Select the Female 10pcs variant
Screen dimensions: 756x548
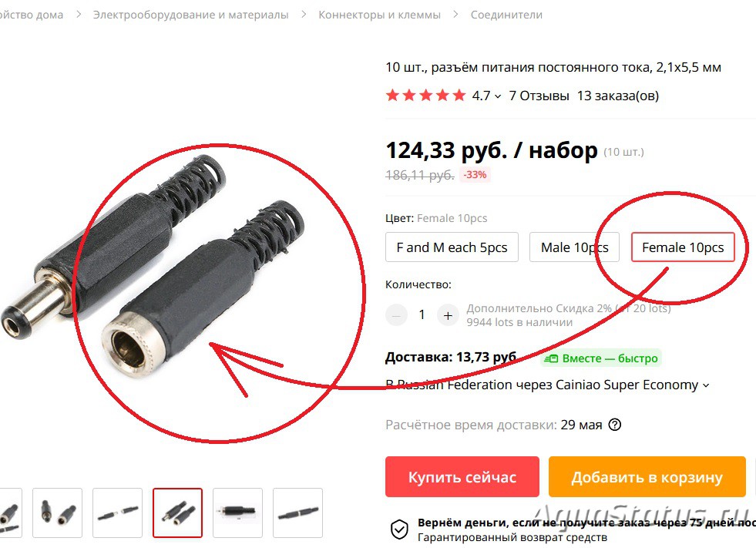click(683, 247)
